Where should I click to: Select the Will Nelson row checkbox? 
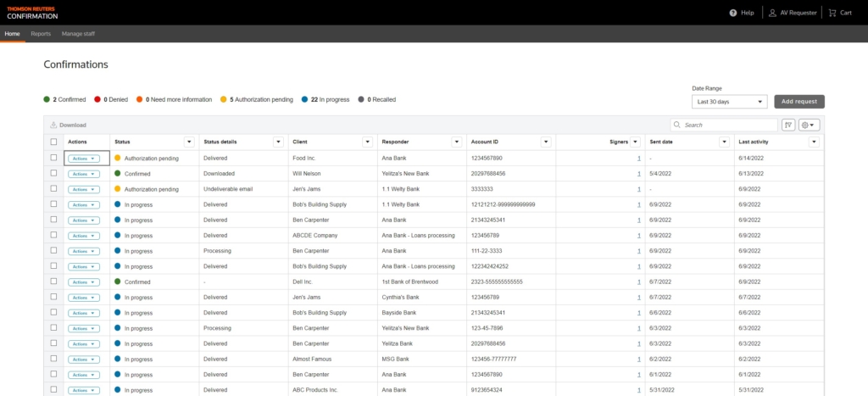pyautogui.click(x=54, y=173)
